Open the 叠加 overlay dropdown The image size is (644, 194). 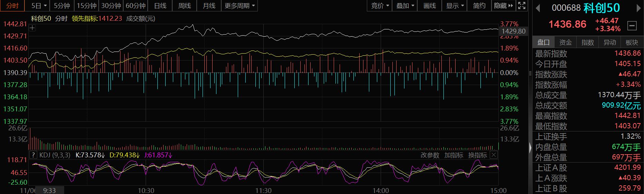pyautogui.click(x=405, y=6)
